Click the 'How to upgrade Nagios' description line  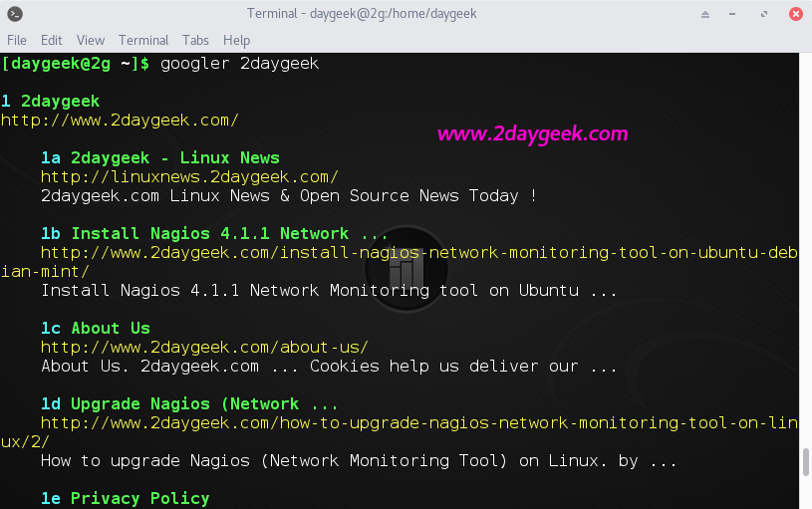click(x=359, y=461)
